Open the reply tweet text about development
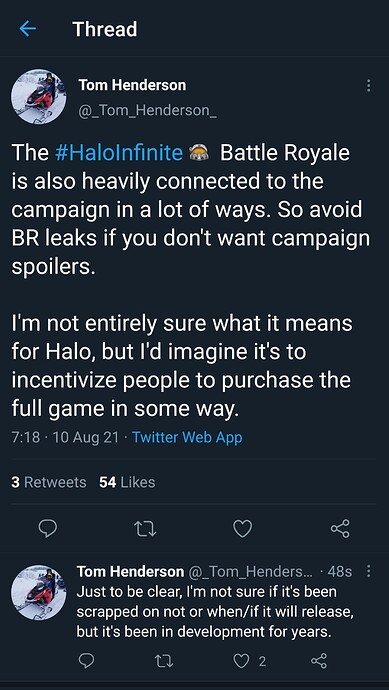Screen dimensions: 389x690 pyautogui.click(x=215, y=612)
